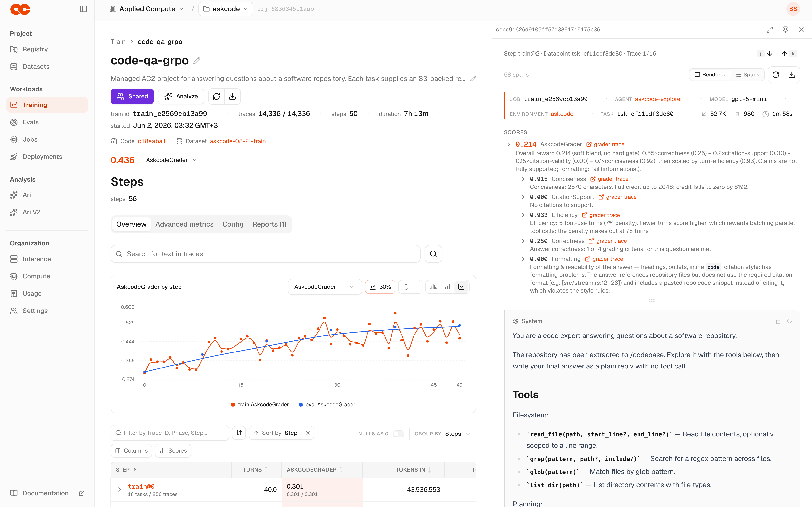Click the Analyze button
Screen dimensions: 812x507
click(181, 97)
